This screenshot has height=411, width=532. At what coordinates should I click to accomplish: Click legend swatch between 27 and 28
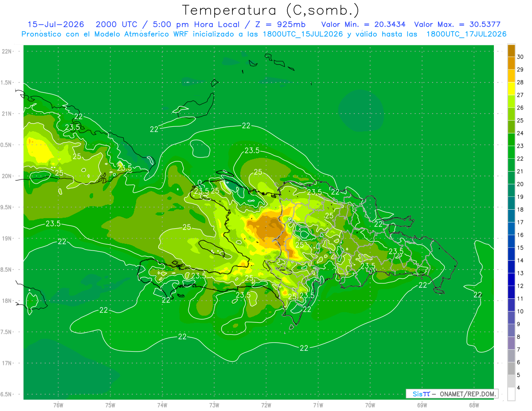click(511, 89)
